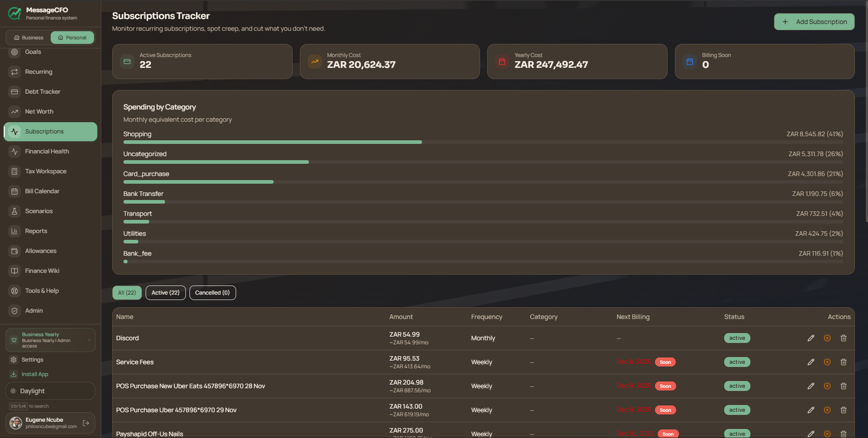Edit the Discord subscription
868x438 pixels.
tap(811, 338)
